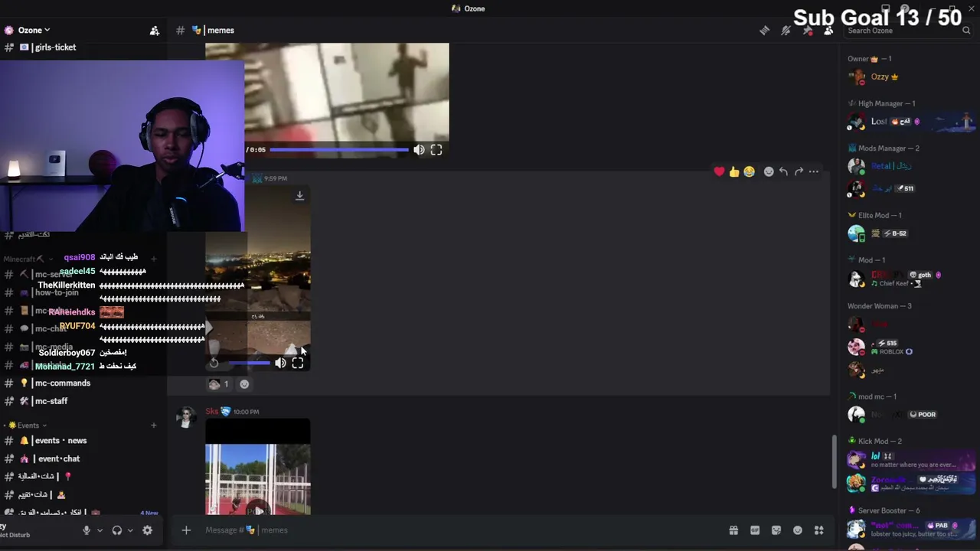Open the invite members icon beside Ozone
Image resolution: width=980 pixels, height=551 pixels.
coord(155,31)
